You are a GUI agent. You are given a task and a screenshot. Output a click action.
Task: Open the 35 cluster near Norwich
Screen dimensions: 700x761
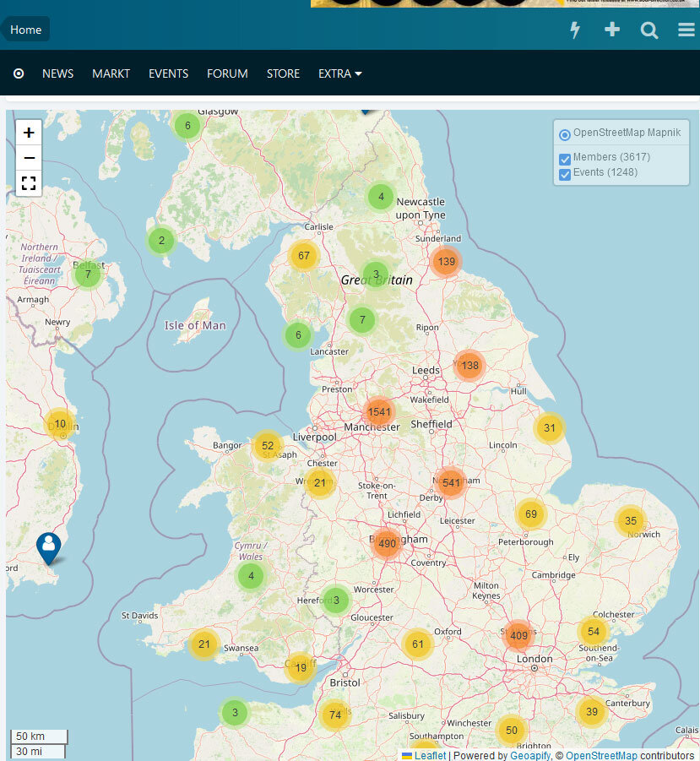tap(630, 521)
